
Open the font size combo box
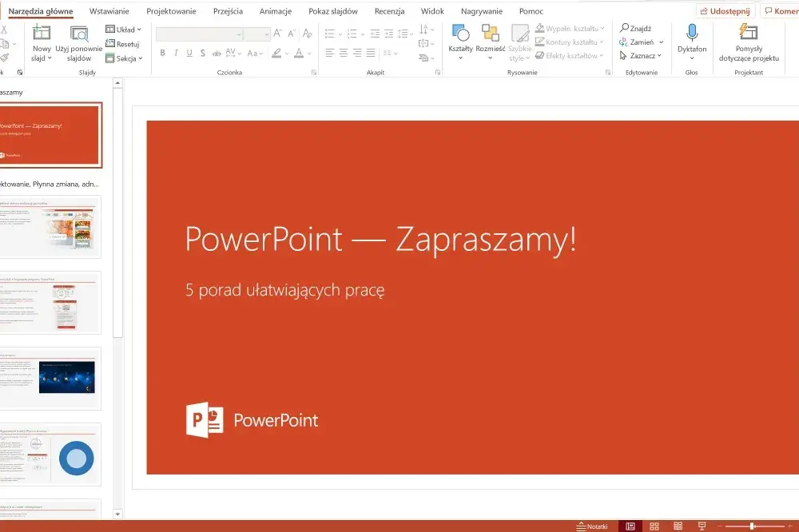coord(256,34)
